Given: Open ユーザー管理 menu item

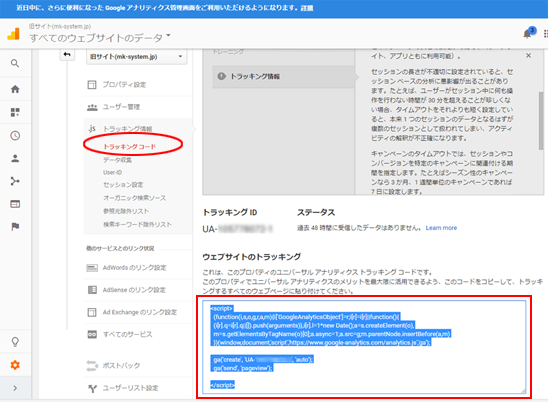Looking at the screenshot, I should (x=121, y=107).
